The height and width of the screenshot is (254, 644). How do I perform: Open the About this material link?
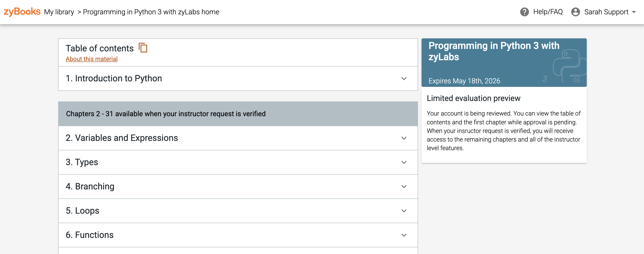point(91,59)
